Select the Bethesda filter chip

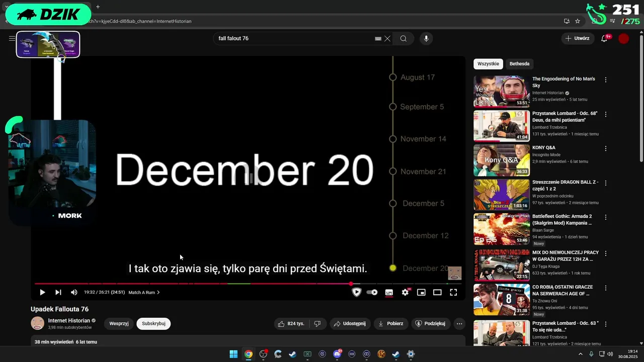point(519,63)
